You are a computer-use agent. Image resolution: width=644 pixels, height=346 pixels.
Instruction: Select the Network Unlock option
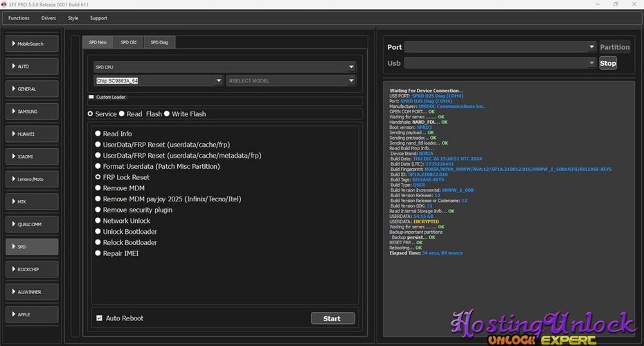click(x=98, y=221)
